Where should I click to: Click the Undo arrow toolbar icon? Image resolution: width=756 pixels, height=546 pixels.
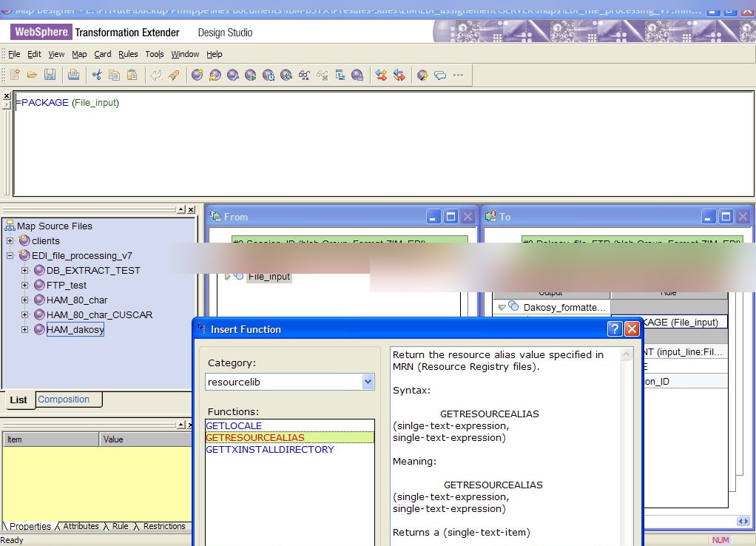click(155, 75)
